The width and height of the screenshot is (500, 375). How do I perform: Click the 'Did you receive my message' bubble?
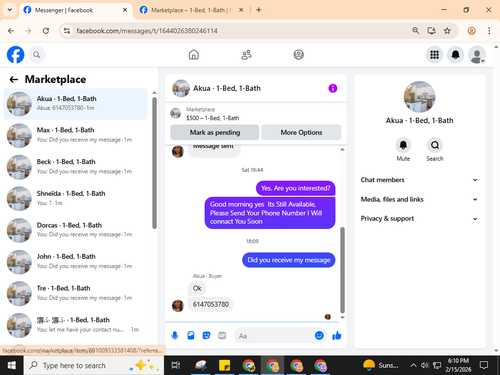click(x=289, y=260)
